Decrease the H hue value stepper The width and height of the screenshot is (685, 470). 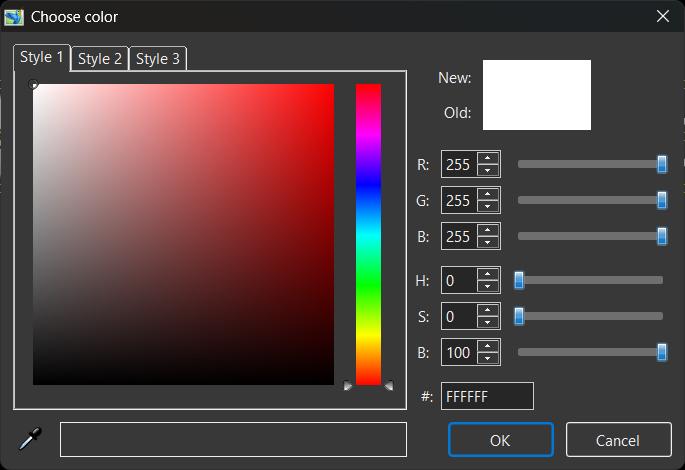point(487,286)
